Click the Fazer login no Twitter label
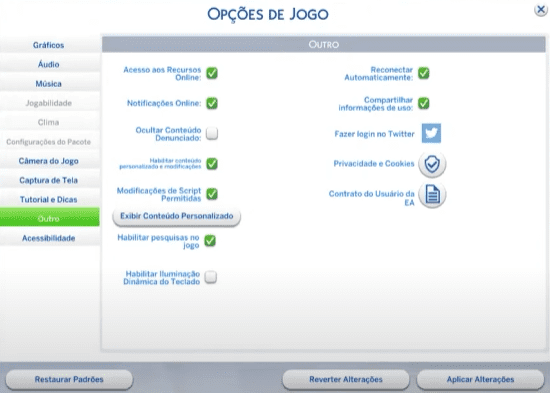550x393 pixels. point(374,134)
